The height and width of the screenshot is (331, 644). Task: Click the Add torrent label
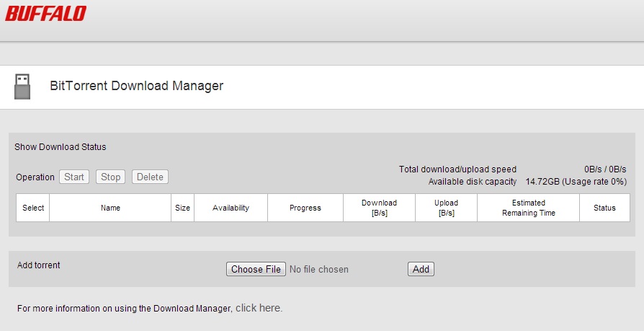[x=39, y=265]
